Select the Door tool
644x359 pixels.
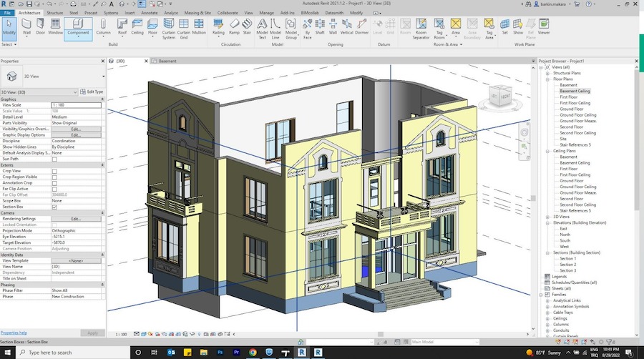click(40, 27)
